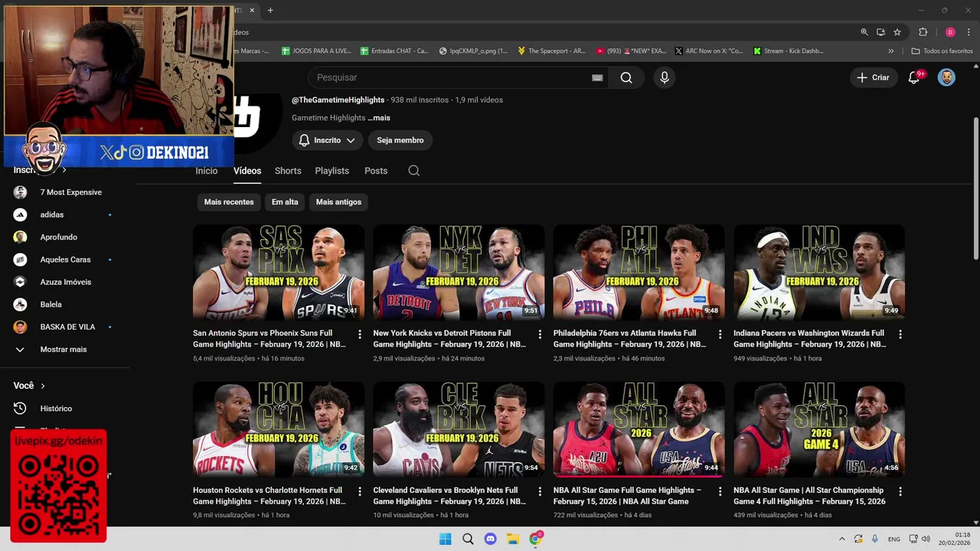Expand the Você section chevron
The width and height of the screenshot is (980, 551).
(x=43, y=386)
